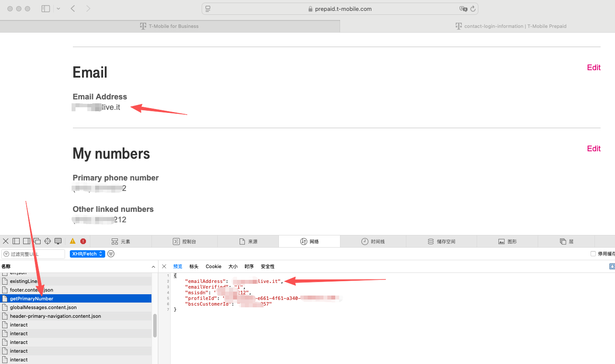Open the 控制台 (Console) tab

click(185, 242)
